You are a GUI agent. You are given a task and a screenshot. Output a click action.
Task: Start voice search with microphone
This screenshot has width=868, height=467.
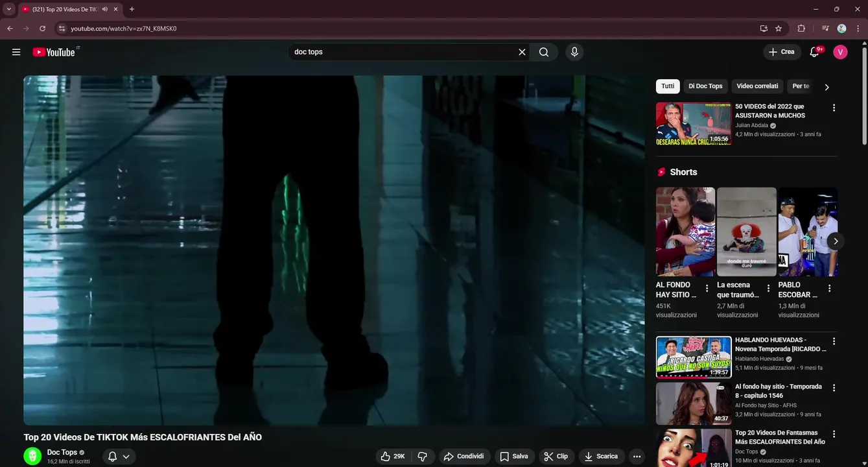point(574,52)
